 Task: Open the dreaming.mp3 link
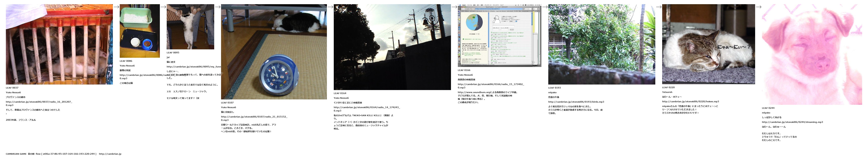click(793, 122)
